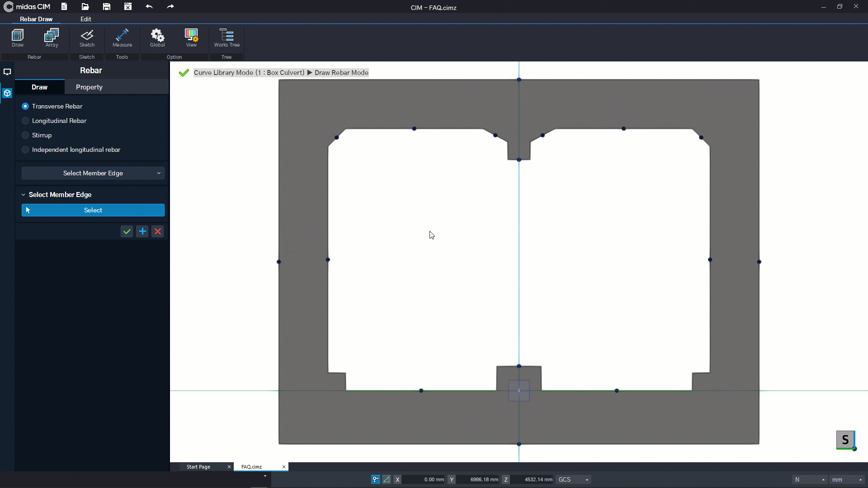Click Curve Library Mode breadcrumb
The height and width of the screenshot is (488, 868).
pyautogui.click(x=249, y=73)
